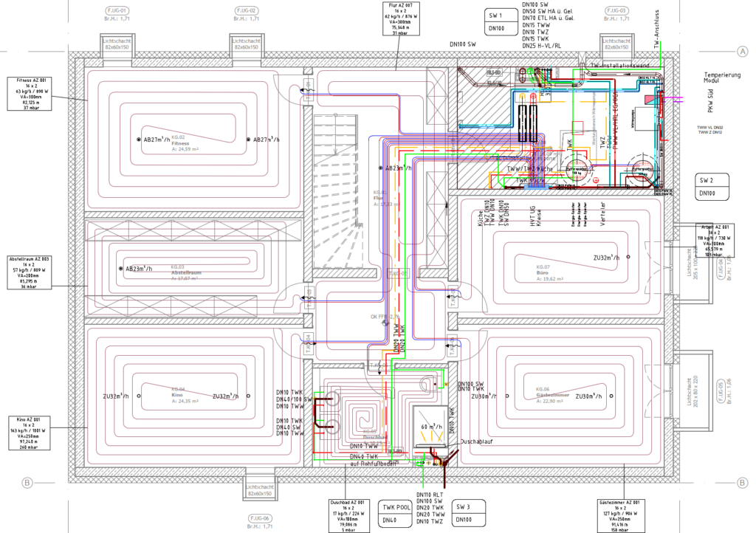Image resolution: width=756 pixels, height=533 pixels.
Task: Click grid axis marker A
Action: click(743, 52)
